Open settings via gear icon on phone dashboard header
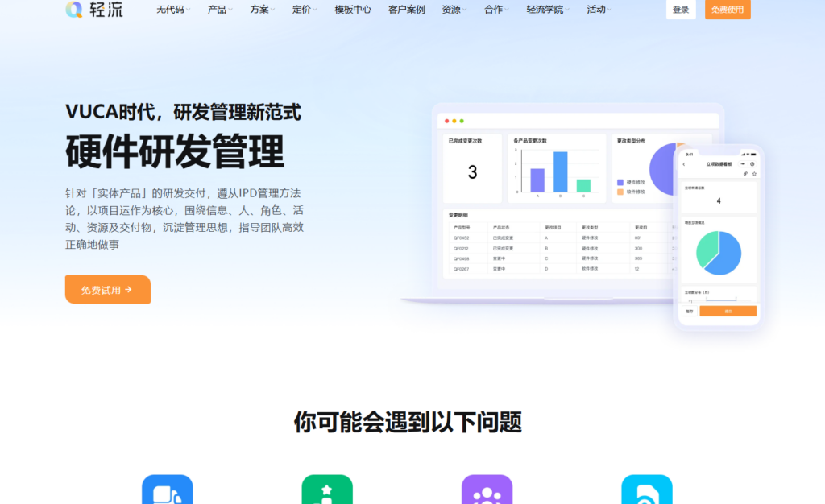825x504 pixels. (752, 163)
